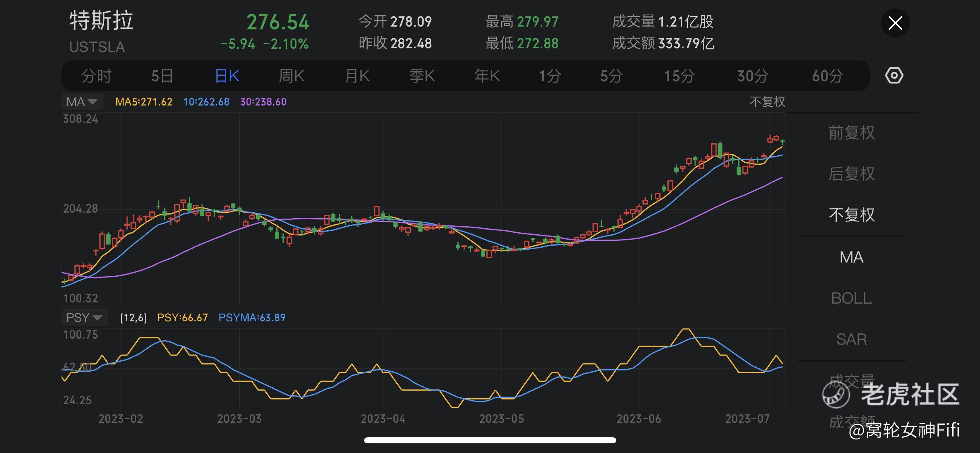Select the 季K quarterly candlestick tab
980x453 pixels.
422,76
